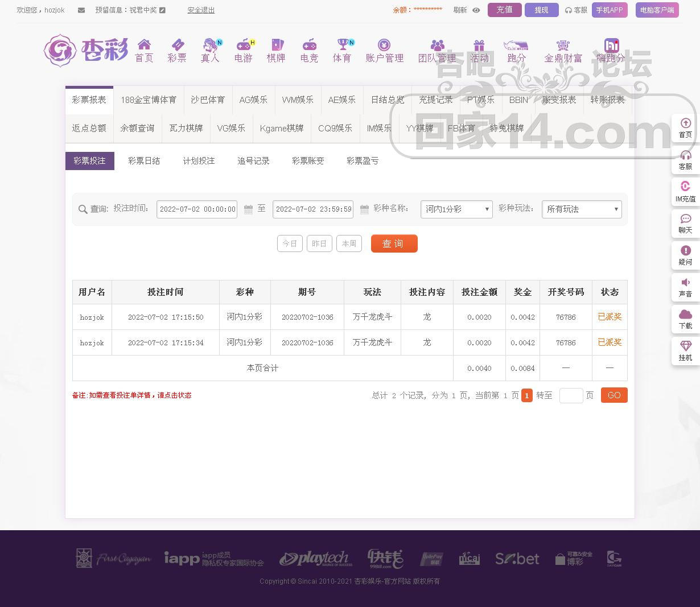Open the 跑分 navigation icon

pyautogui.click(x=516, y=44)
